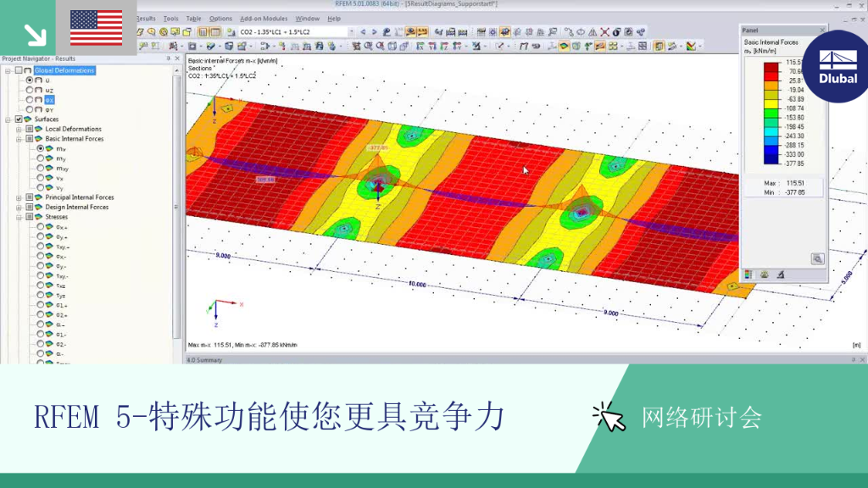Toggle the Surfaces checkbox in navigator
868x488 pixels.
click(x=19, y=119)
